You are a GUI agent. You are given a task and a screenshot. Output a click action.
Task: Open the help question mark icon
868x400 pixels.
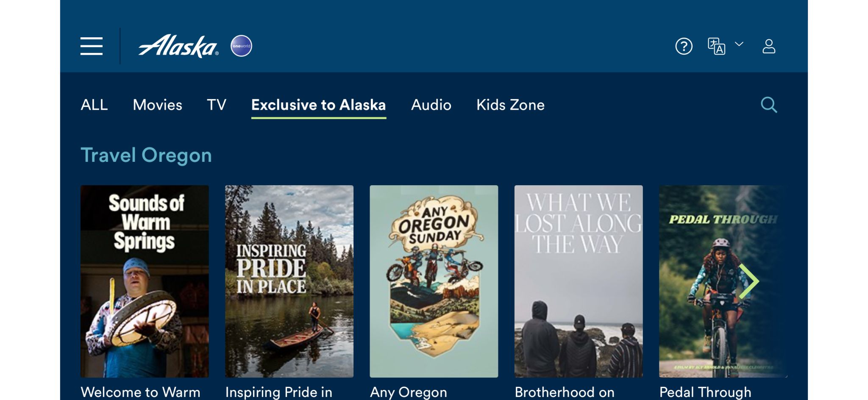(x=683, y=46)
